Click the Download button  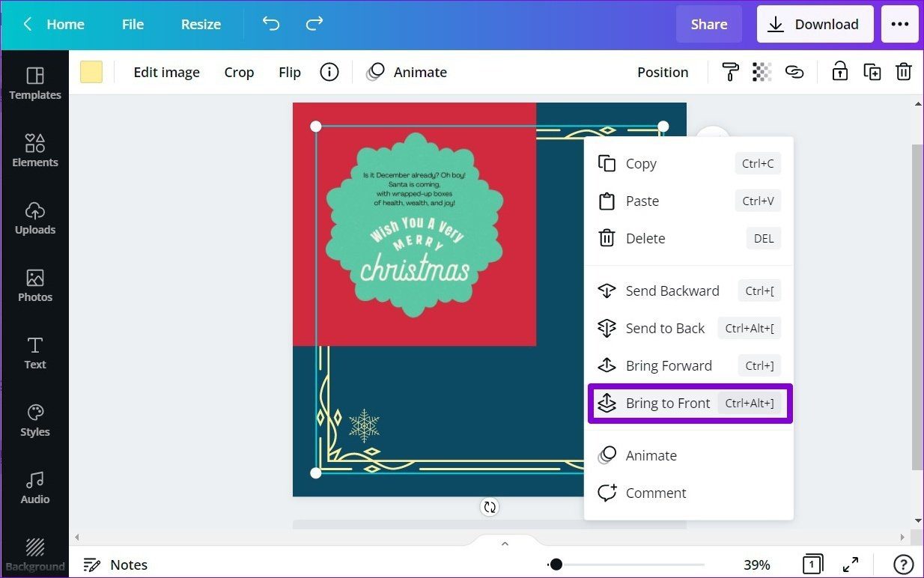815,24
